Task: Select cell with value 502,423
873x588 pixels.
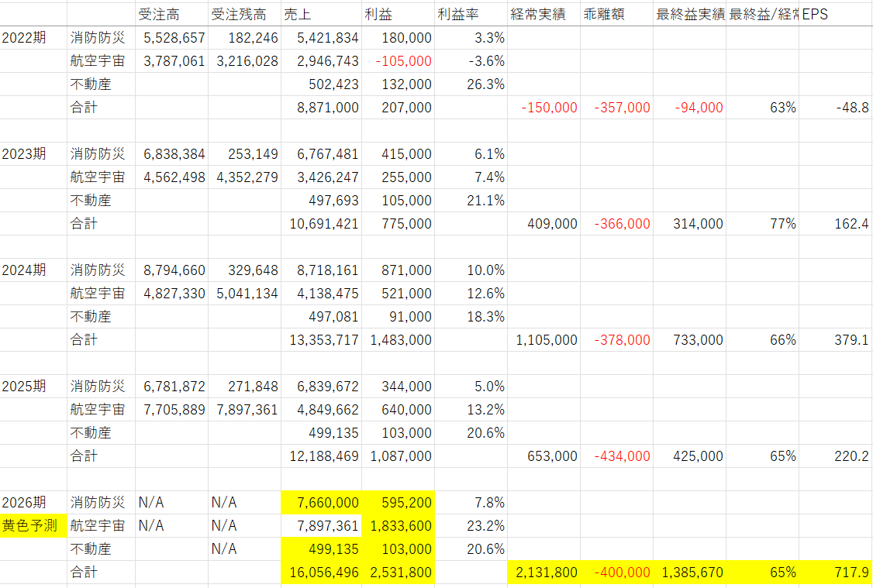Action: (321, 84)
